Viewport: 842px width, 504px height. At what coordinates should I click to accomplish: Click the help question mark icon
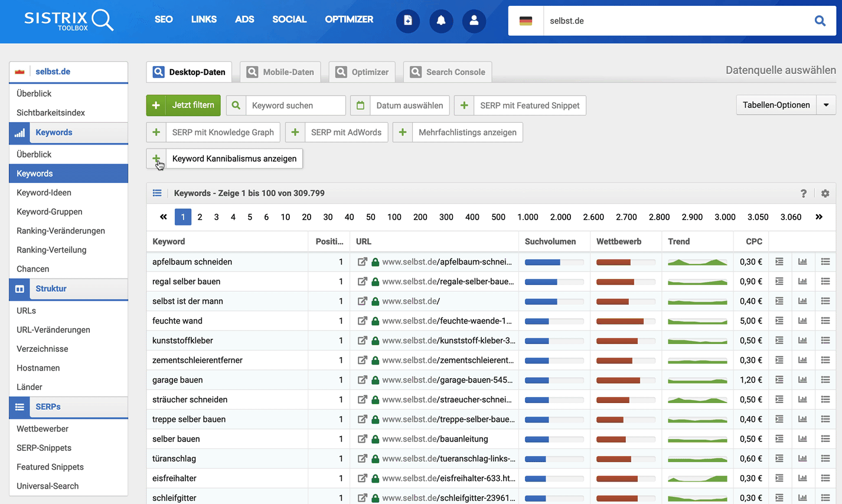point(803,194)
